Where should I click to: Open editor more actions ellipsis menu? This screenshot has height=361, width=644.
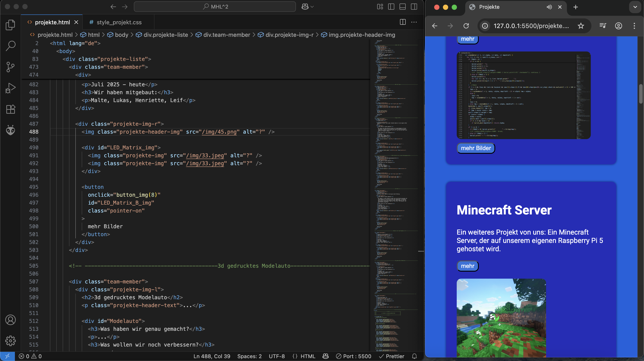[414, 22]
